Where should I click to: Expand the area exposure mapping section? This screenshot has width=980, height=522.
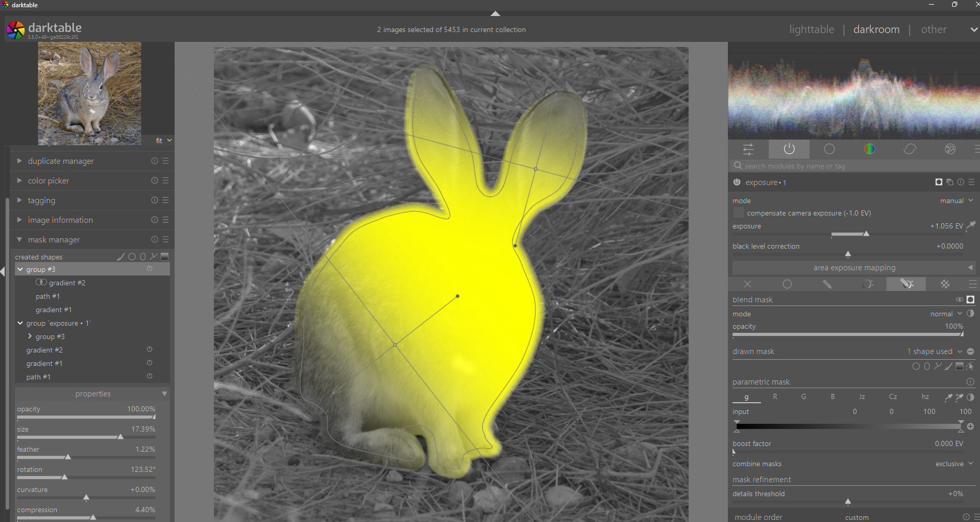coord(854,268)
